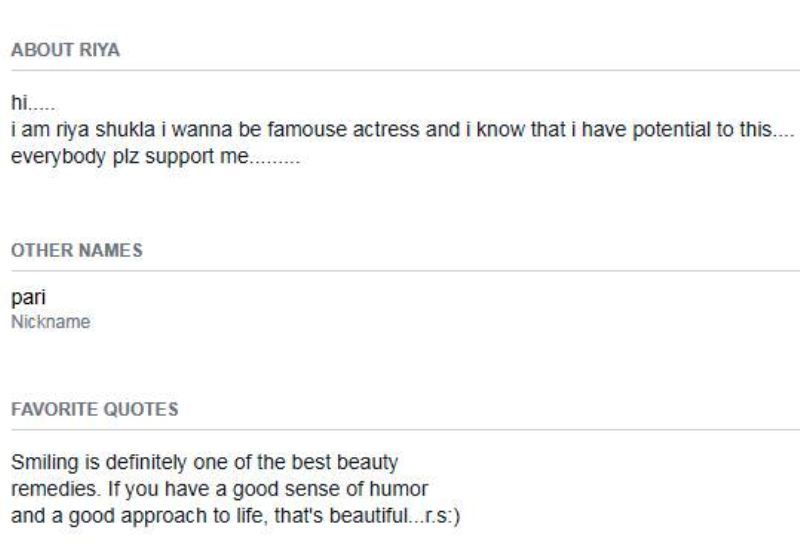Click the words 'best beauty' in the quote
800x560 pixels.
pyautogui.click(x=344, y=463)
